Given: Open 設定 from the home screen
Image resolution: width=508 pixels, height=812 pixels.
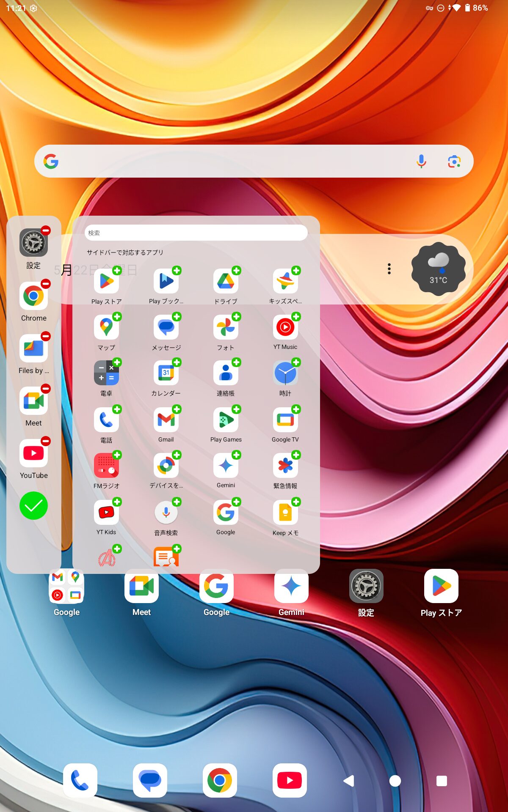Looking at the screenshot, I should 366,586.
